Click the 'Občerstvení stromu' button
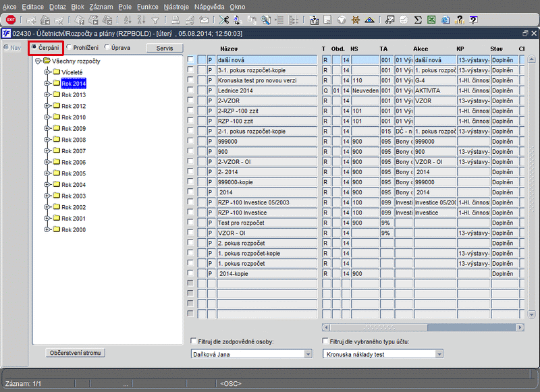The image size is (540, 392). click(75, 353)
